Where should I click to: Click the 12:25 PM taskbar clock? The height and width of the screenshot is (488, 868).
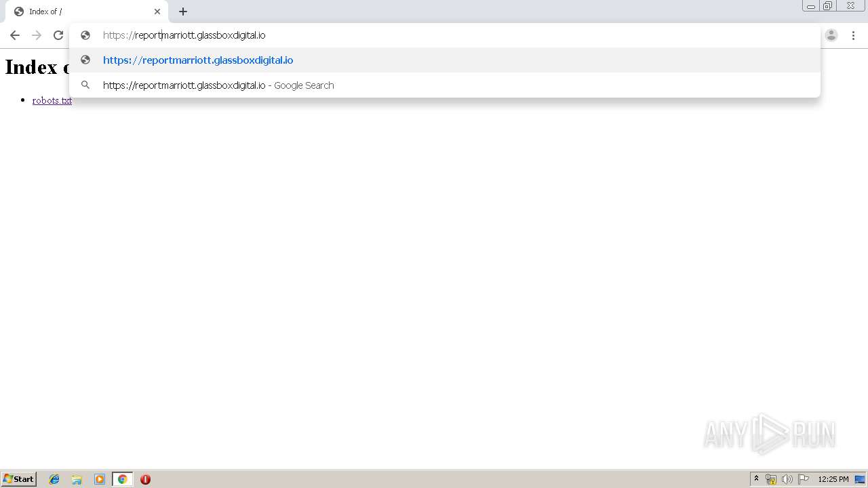[833, 479]
